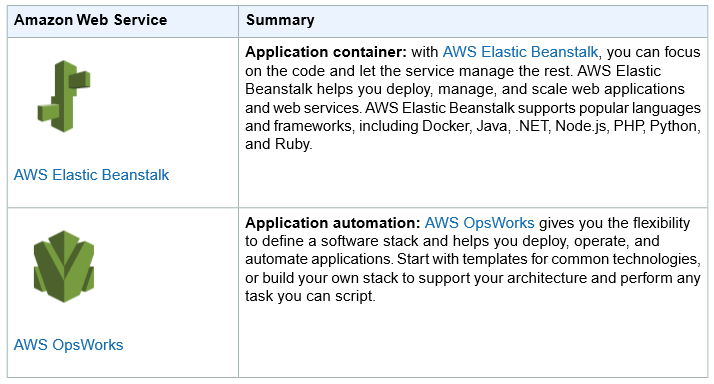Viewport: 714px width, 384px height.
Task: Follow AWS OpsWorks link in summary paragraph
Action: click(479, 223)
